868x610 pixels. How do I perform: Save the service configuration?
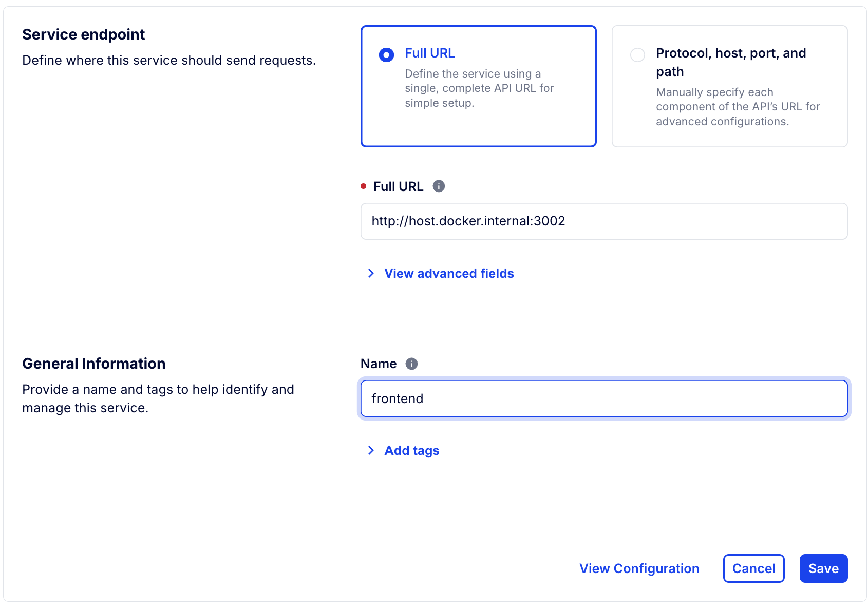[823, 568]
